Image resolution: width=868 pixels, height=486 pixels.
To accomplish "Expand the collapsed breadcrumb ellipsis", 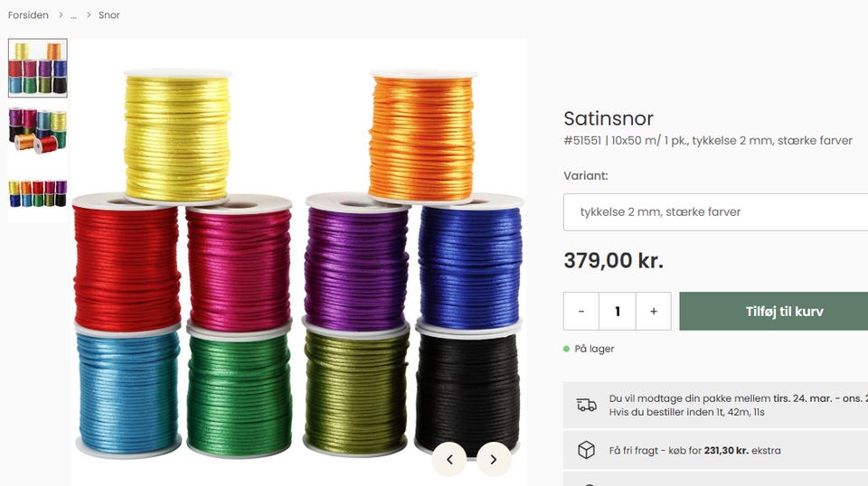I will (73, 15).
